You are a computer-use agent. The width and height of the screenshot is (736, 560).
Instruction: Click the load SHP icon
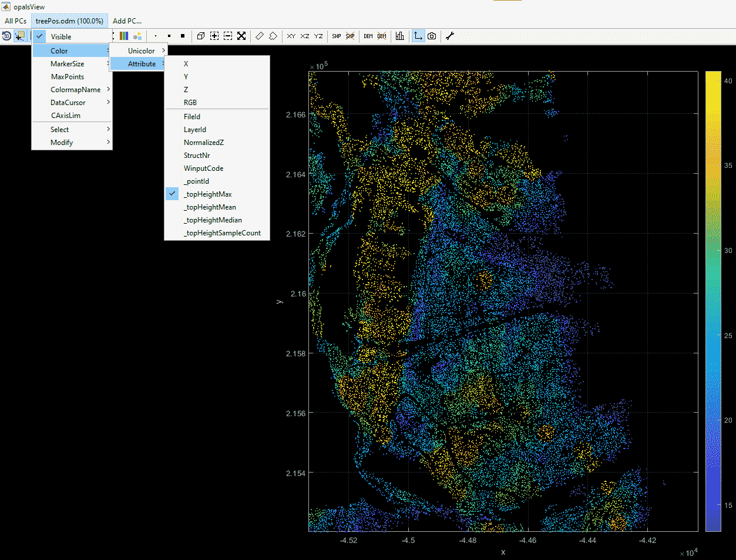(337, 36)
